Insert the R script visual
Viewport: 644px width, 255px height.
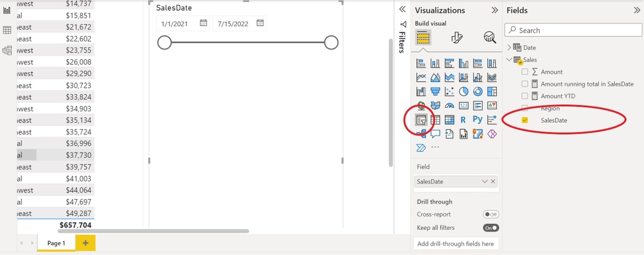[463, 119]
